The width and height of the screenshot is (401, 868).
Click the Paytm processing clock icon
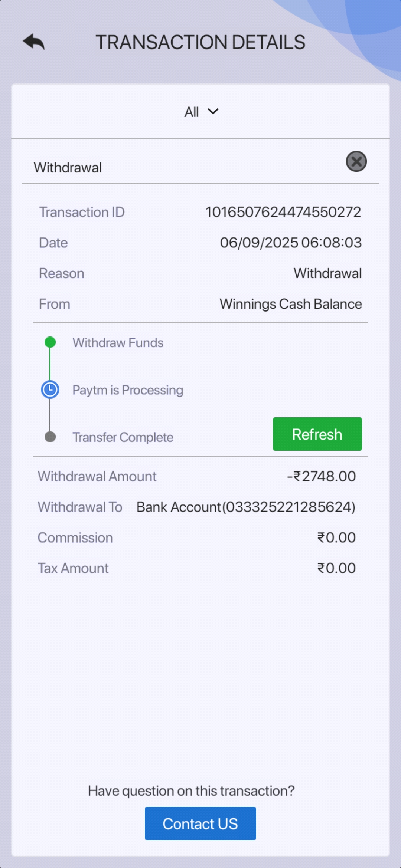click(50, 389)
